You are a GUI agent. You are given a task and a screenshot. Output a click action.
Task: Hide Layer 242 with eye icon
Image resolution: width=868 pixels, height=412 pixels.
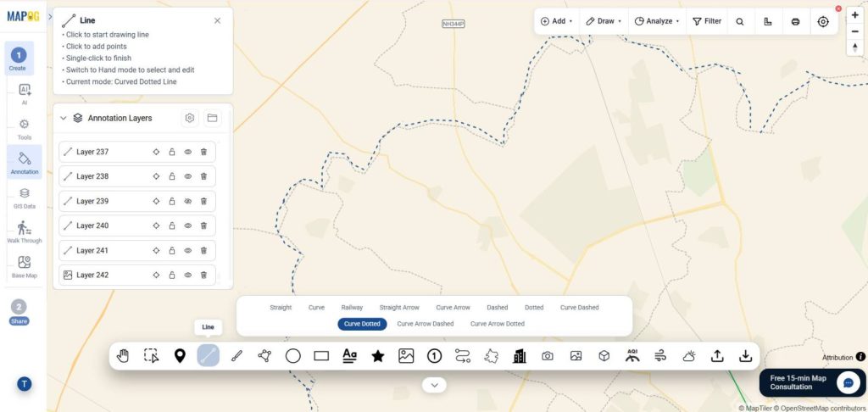[x=187, y=275]
